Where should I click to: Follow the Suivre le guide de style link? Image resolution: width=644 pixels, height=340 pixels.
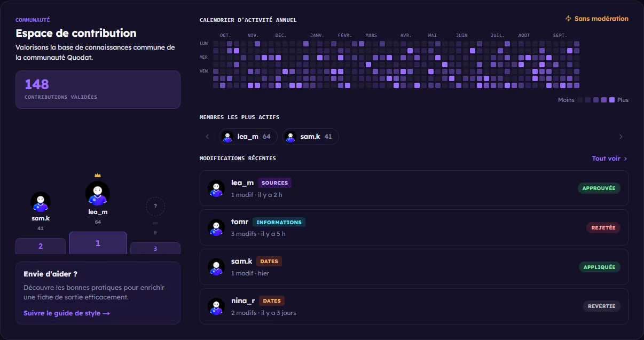[x=67, y=313]
